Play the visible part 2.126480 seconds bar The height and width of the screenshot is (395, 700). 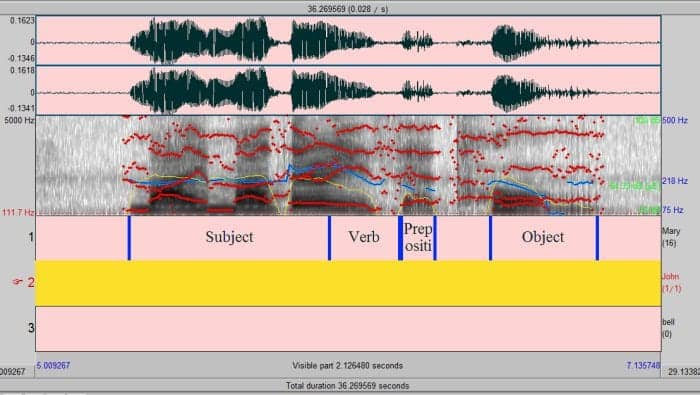(348, 366)
